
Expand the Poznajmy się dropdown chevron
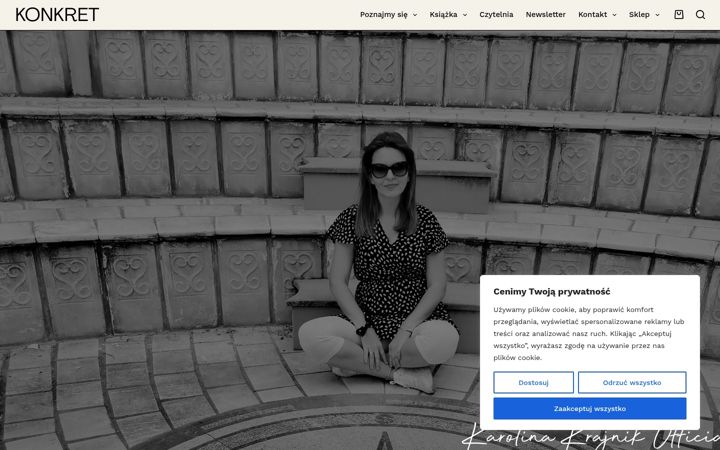[415, 15]
